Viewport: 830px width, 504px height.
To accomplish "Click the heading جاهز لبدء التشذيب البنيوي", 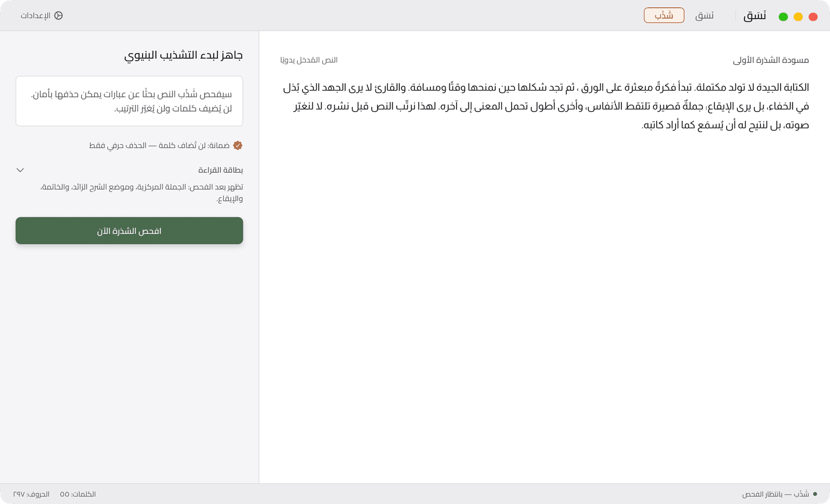I will [183, 55].
